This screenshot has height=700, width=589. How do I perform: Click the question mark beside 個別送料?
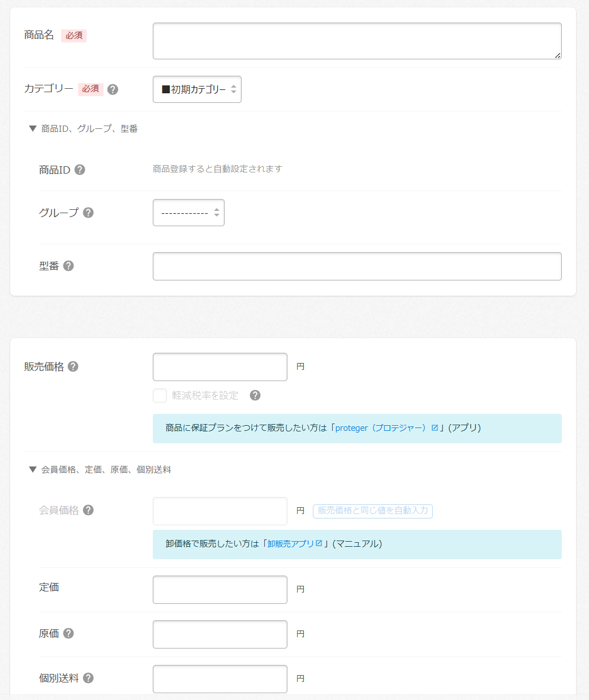point(88,678)
